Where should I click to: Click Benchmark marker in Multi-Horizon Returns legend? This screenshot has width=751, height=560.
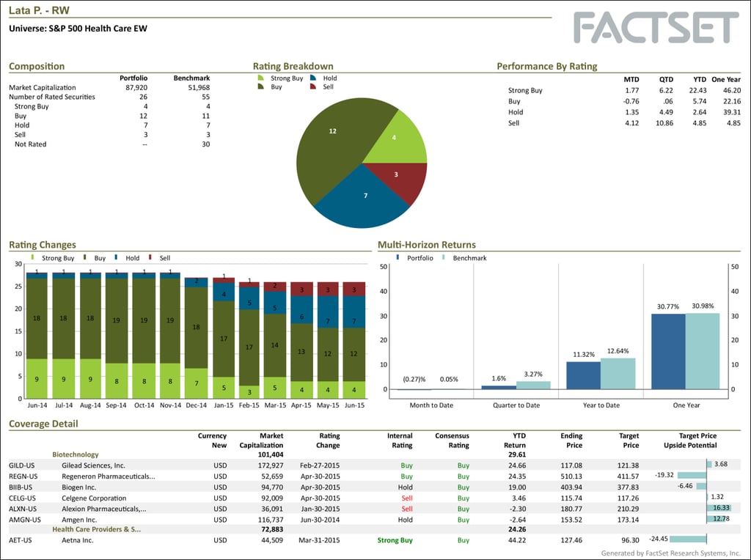(x=444, y=257)
